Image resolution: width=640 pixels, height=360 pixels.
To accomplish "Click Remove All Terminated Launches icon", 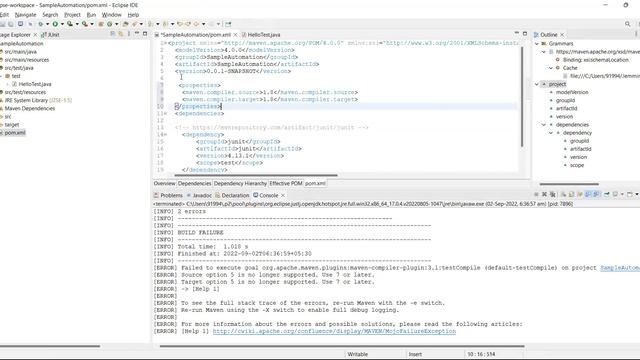I will point(553,195).
